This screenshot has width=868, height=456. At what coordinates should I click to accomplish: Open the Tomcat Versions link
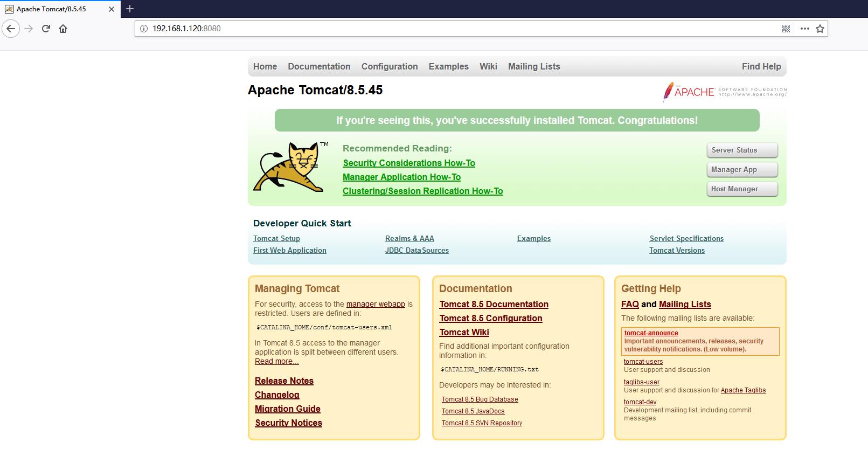[x=677, y=250]
